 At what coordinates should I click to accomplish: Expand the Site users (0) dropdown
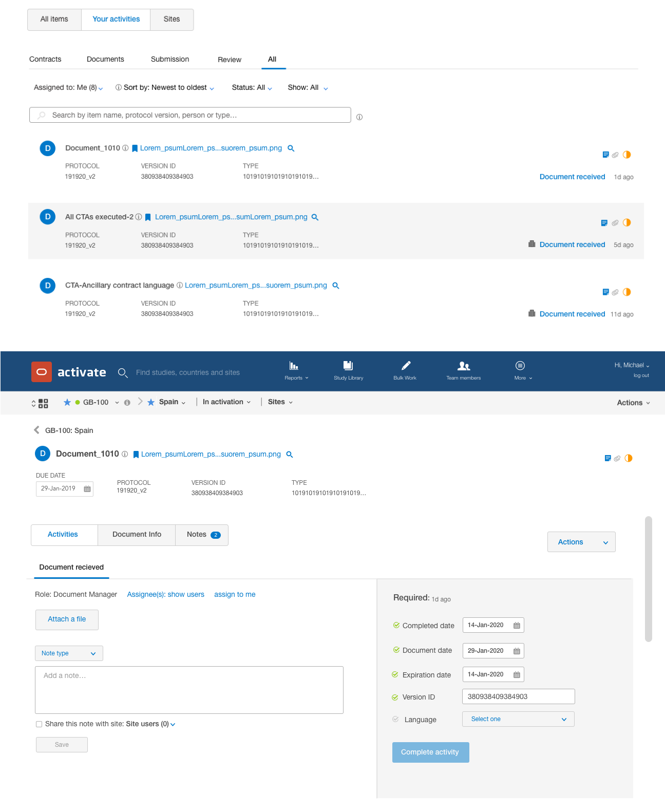150,724
